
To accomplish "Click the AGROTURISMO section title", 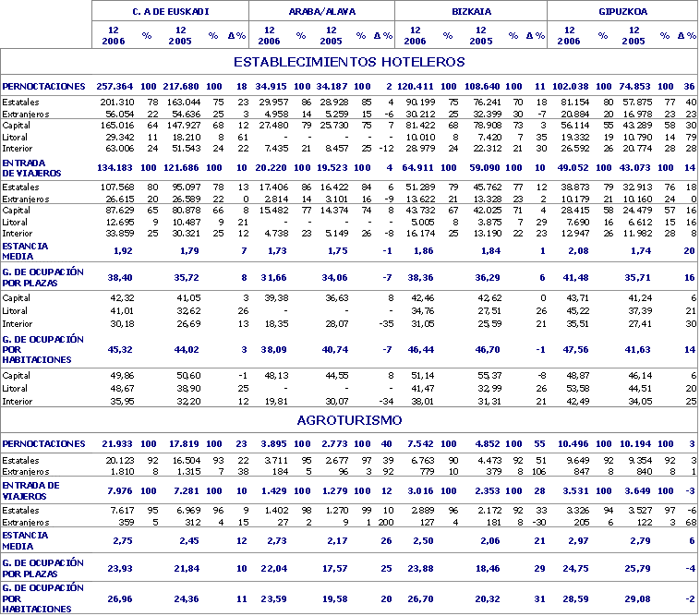I will click(x=349, y=419).
